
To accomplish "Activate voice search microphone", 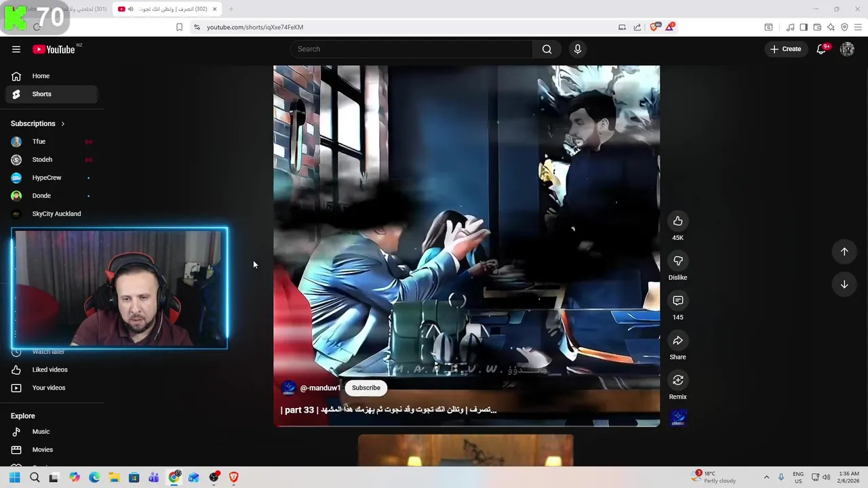I will (578, 49).
